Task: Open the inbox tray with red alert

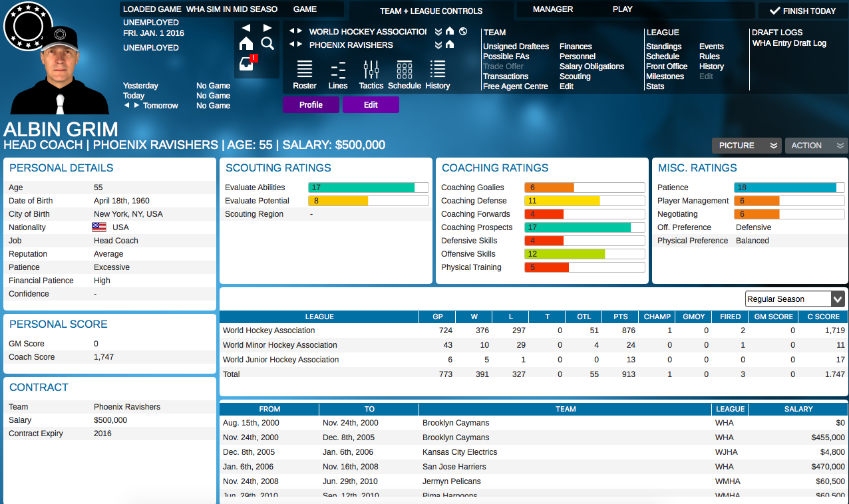Action: (x=246, y=64)
